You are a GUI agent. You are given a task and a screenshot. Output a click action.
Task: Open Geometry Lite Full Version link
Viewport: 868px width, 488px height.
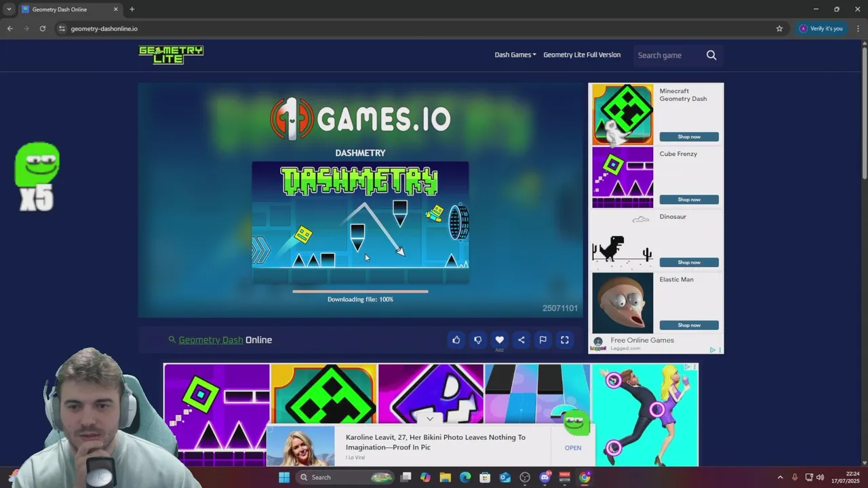point(582,55)
